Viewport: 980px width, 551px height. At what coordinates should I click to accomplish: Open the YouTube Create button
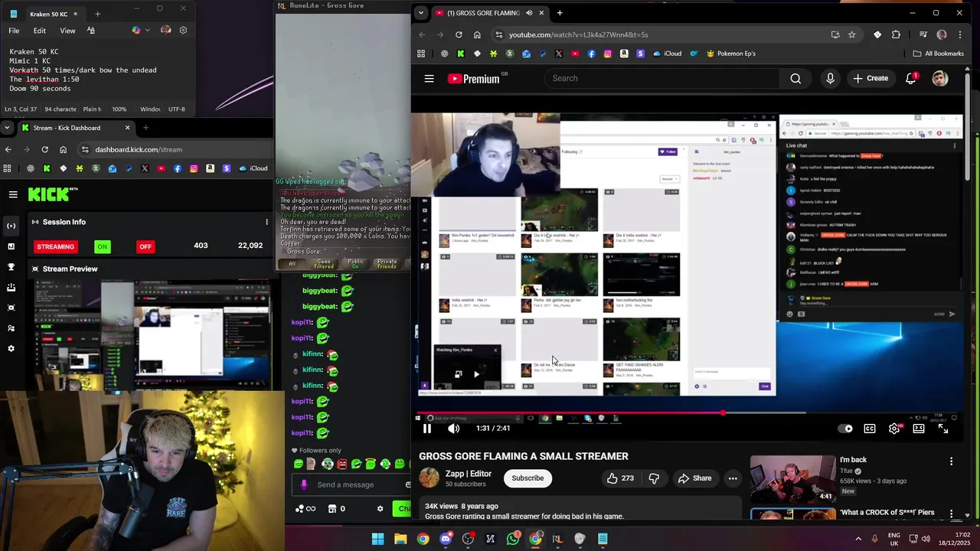[x=871, y=78]
